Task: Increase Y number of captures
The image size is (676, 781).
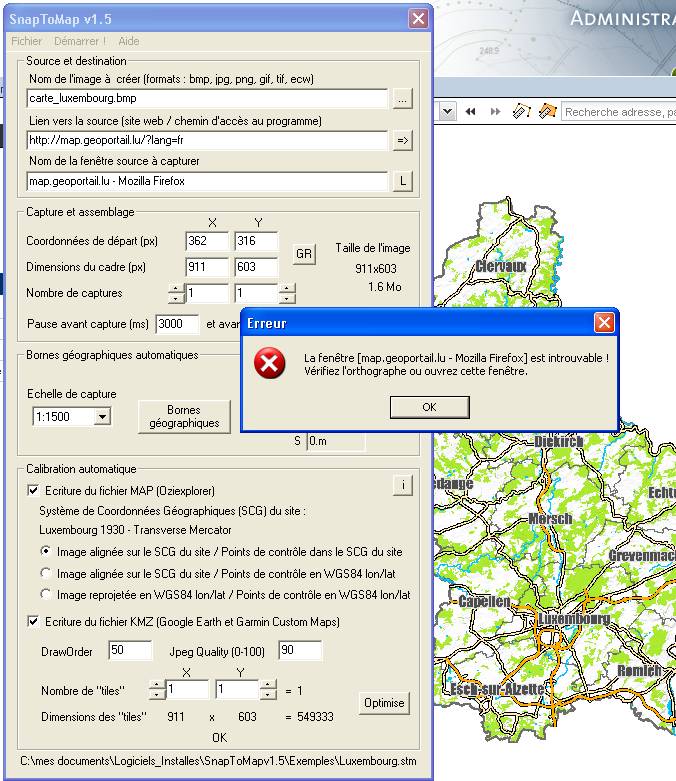Action: pos(286,288)
